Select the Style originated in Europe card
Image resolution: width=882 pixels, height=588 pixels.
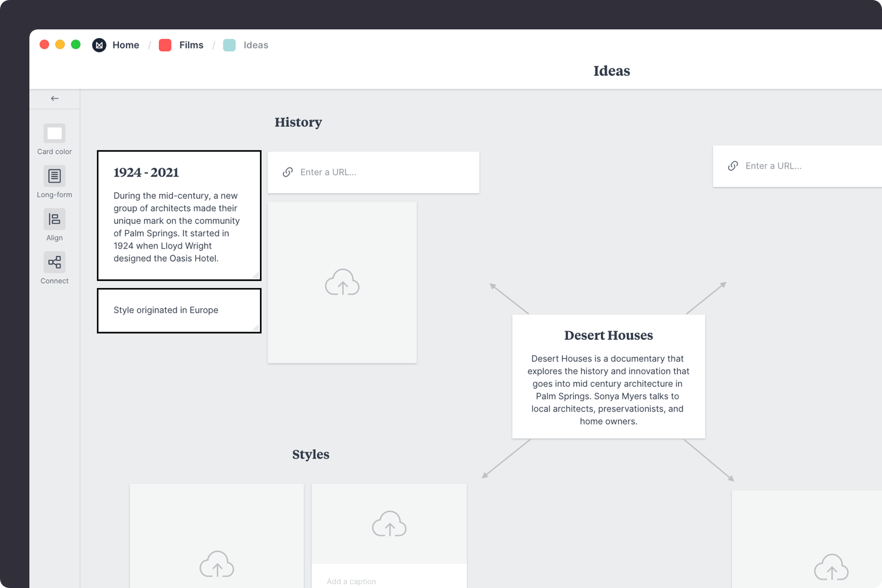pos(179,310)
